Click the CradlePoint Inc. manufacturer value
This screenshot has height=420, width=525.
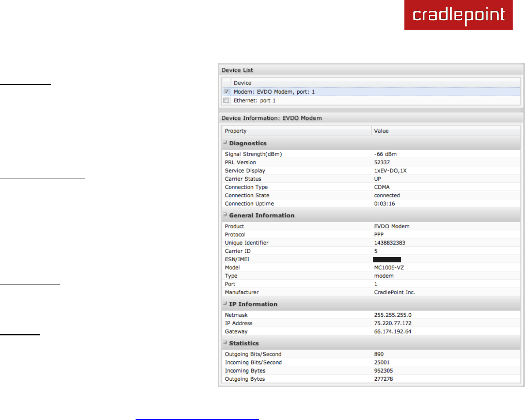tap(395, 292)
